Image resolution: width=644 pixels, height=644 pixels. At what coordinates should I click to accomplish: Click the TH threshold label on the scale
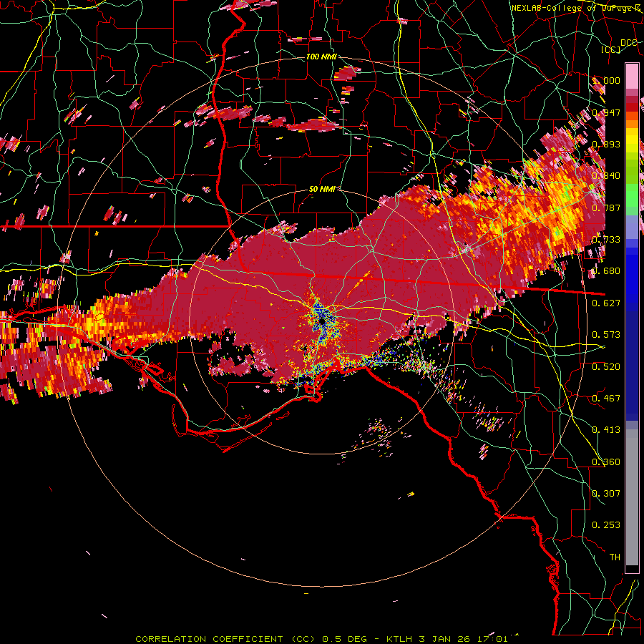615,557
